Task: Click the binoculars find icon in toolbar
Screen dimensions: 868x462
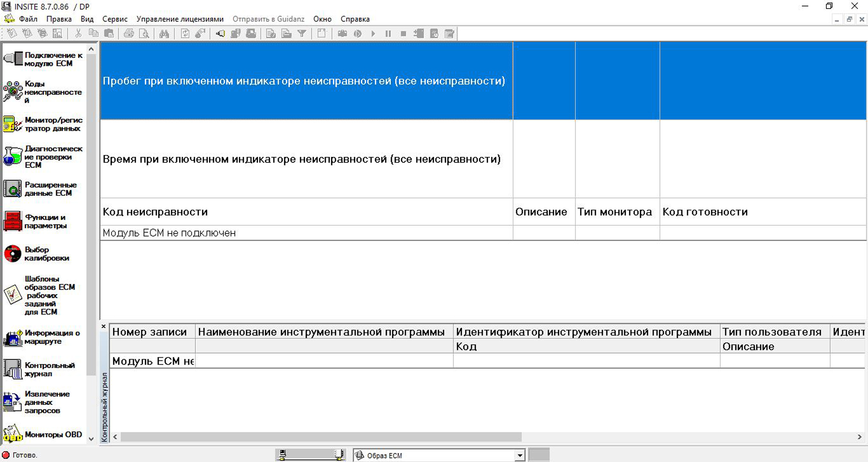Action: coord(164,34)
